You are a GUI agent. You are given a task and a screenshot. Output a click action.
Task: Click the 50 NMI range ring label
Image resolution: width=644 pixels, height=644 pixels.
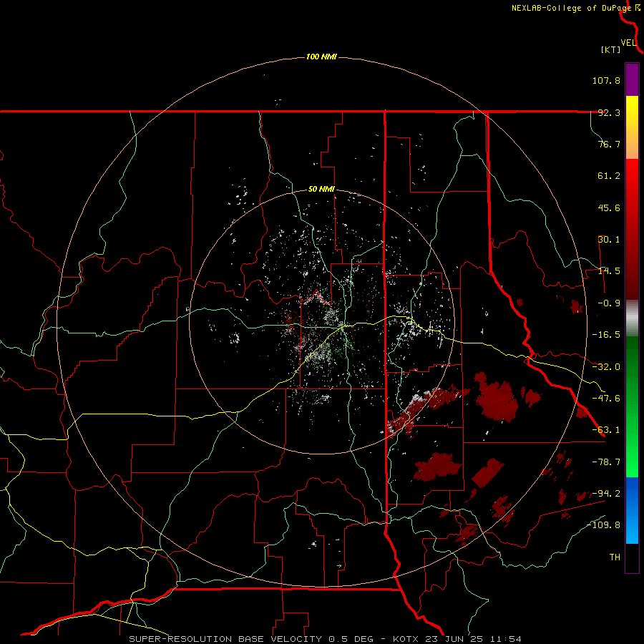click(x=321, y=189)
